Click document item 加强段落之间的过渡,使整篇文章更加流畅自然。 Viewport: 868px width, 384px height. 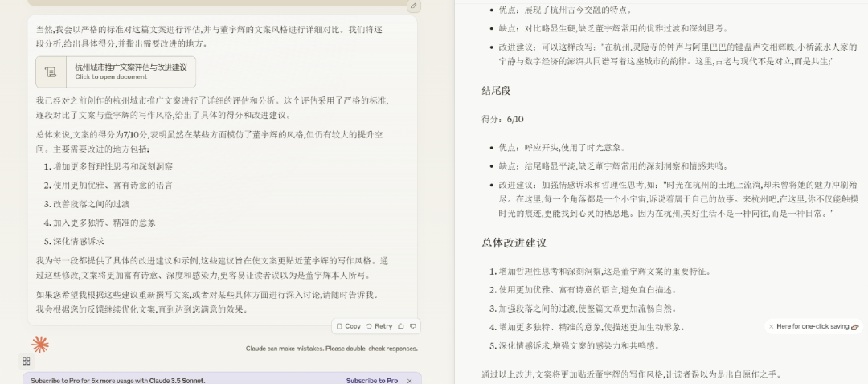tap(591, 308)
